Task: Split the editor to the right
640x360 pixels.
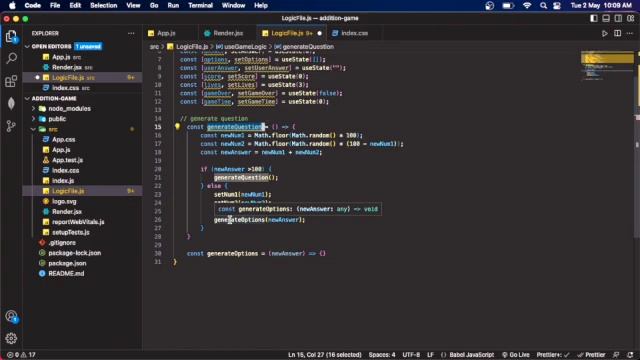Action: click(618, 33)
